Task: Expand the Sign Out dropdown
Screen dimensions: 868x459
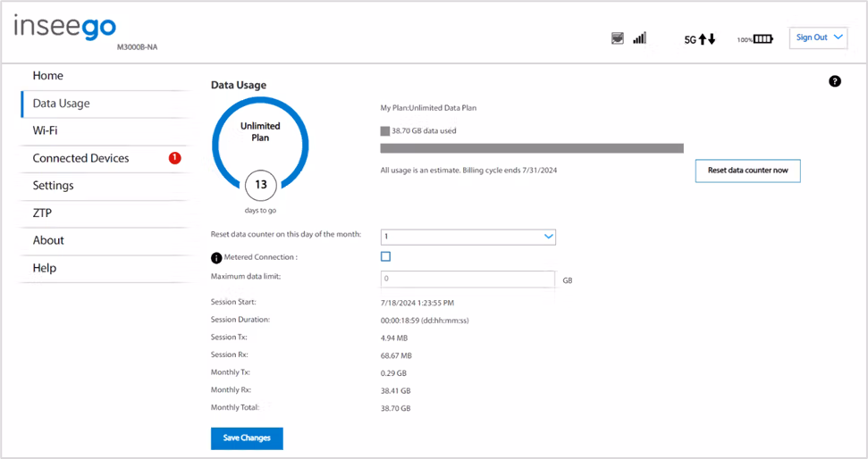Action: (818, 38)
